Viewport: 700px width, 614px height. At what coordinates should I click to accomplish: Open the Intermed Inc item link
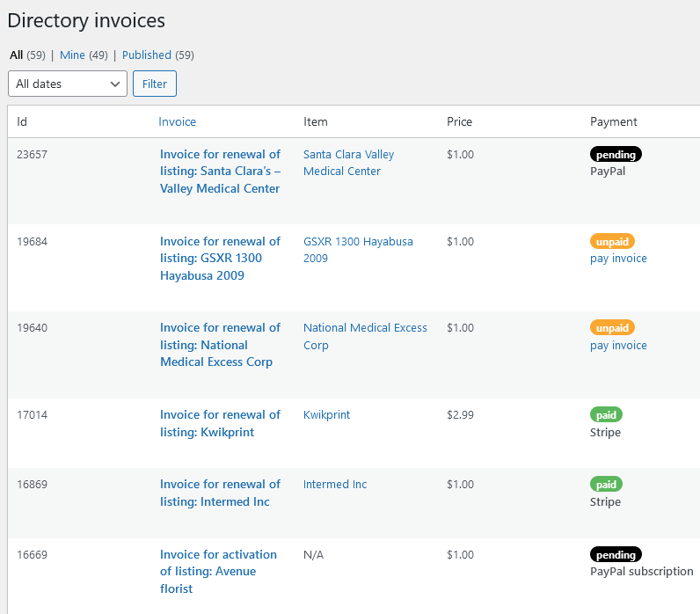pyautogui.click(x=335, y=485)
